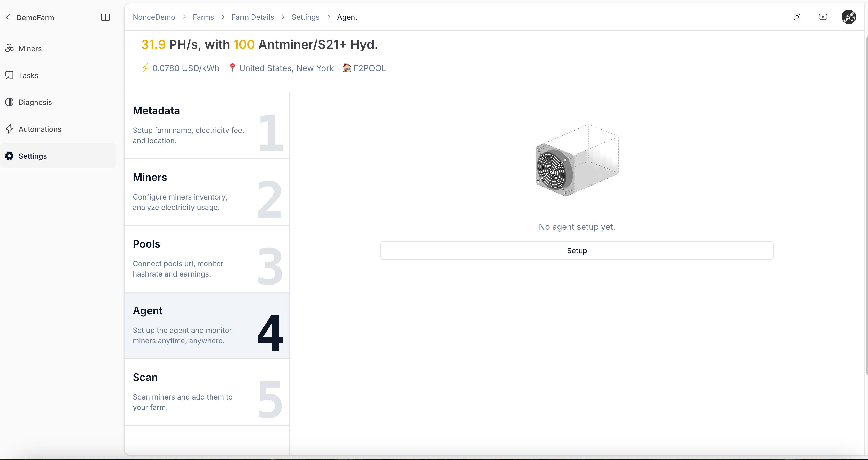Click the Miners fan icon in sidebar
The image size is (868, 460).
coord(10,48)
